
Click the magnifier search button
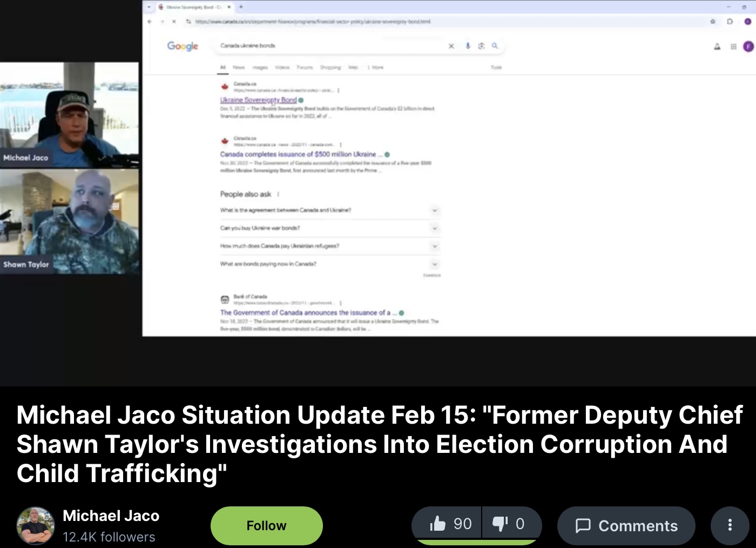tap(495, 46)
